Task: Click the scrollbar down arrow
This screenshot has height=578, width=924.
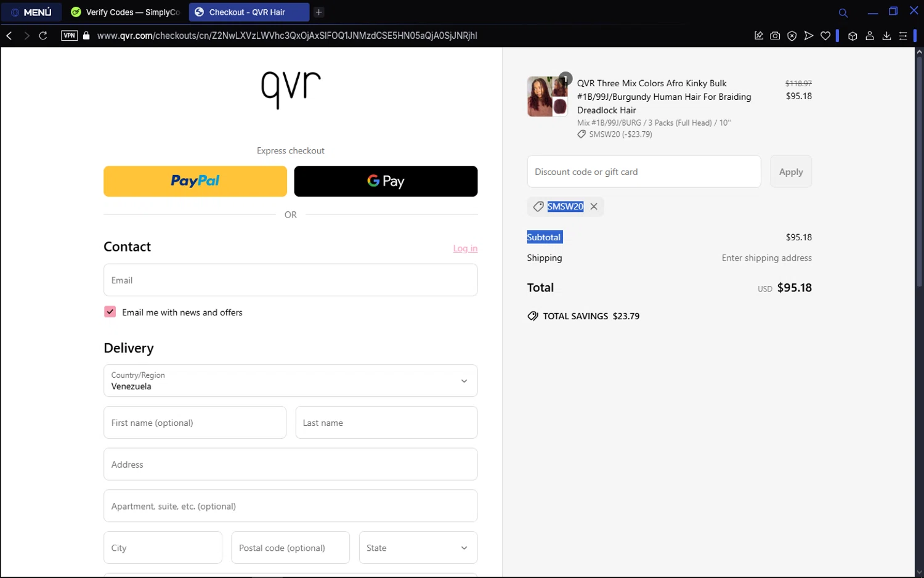Action: 919,572
